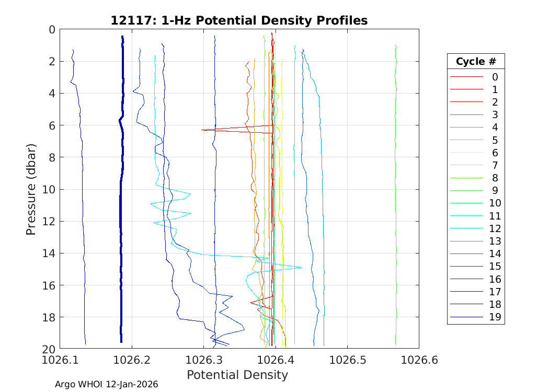Click the red line swatch for cycle 0
This screenshot has width=549, height=392.
(x=466, y=77)
